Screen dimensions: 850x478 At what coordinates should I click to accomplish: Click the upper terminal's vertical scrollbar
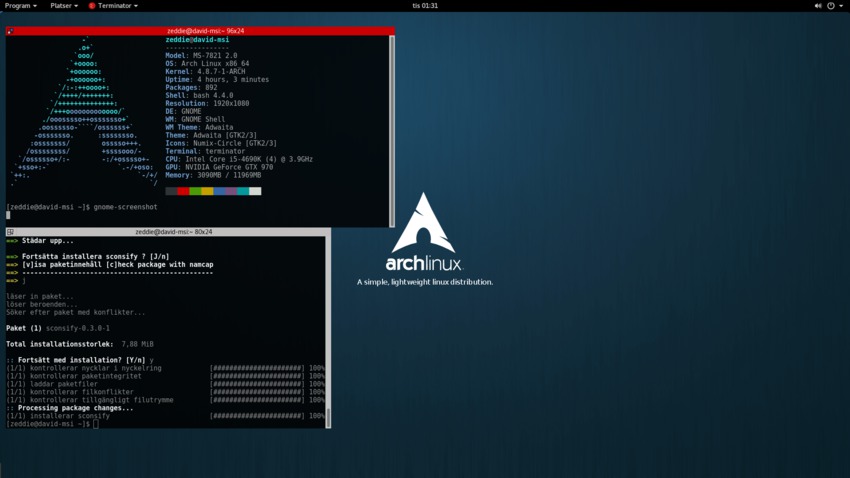(x=392, y=130)
